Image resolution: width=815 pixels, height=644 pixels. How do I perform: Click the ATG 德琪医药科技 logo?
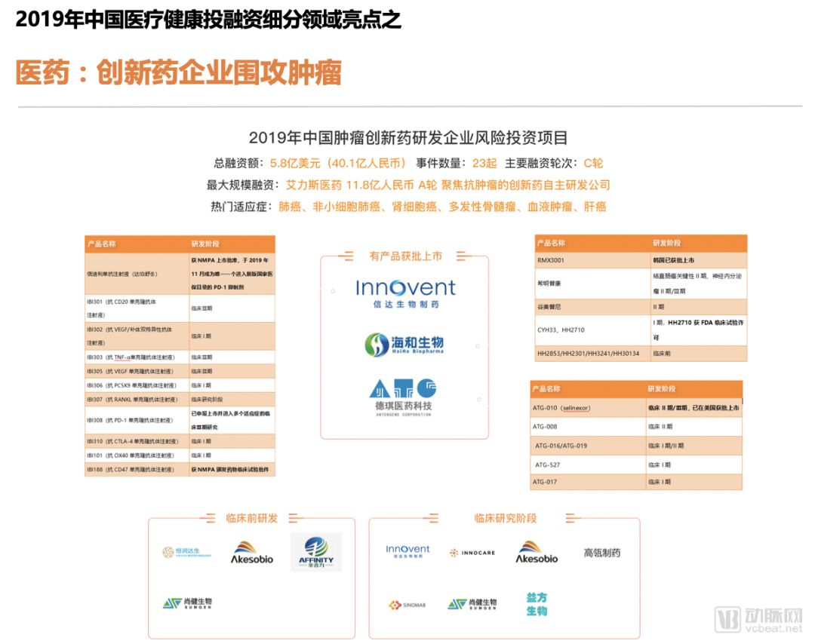pyautogui.click(x=403, y=397)
